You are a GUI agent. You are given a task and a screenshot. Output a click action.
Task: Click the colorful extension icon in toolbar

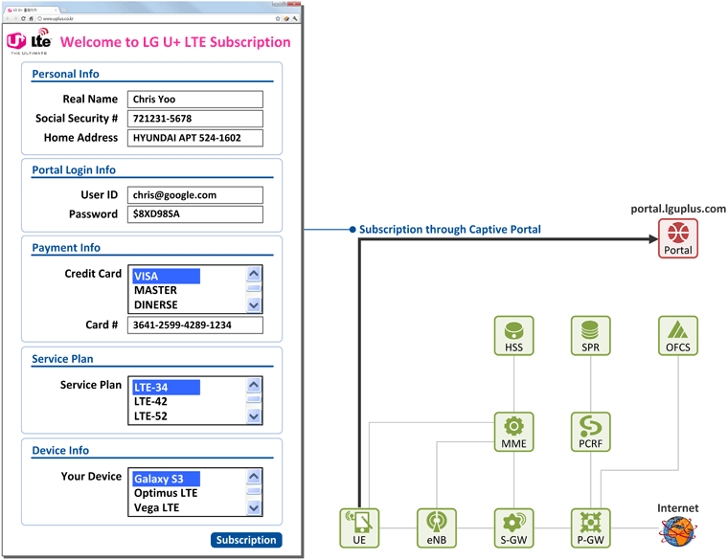(x=286, y=18)
